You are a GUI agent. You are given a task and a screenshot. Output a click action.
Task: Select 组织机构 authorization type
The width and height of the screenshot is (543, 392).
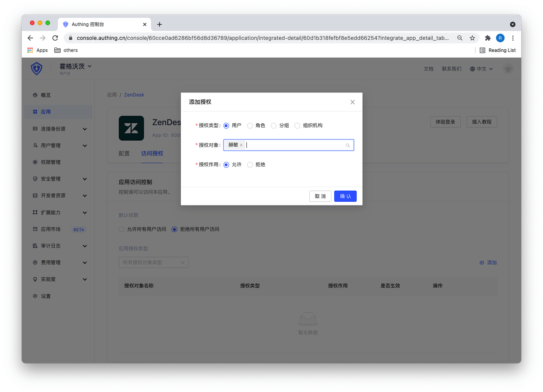[297, 125]
